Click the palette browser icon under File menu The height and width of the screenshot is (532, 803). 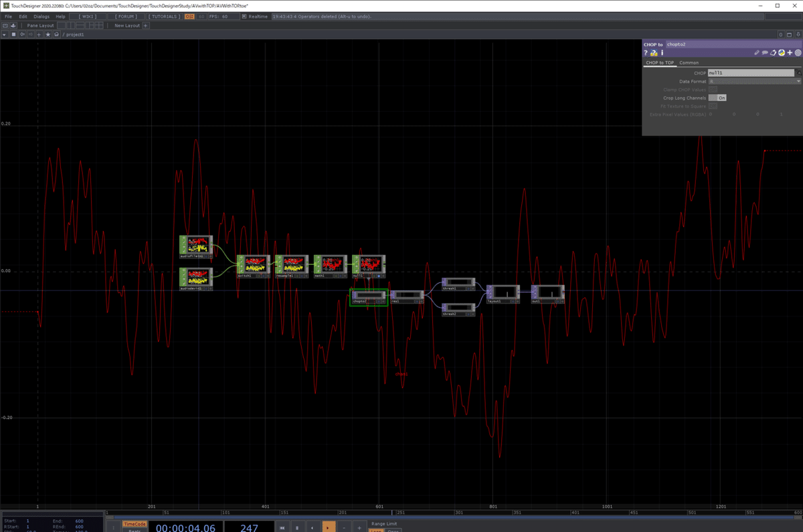pos(5,25)
